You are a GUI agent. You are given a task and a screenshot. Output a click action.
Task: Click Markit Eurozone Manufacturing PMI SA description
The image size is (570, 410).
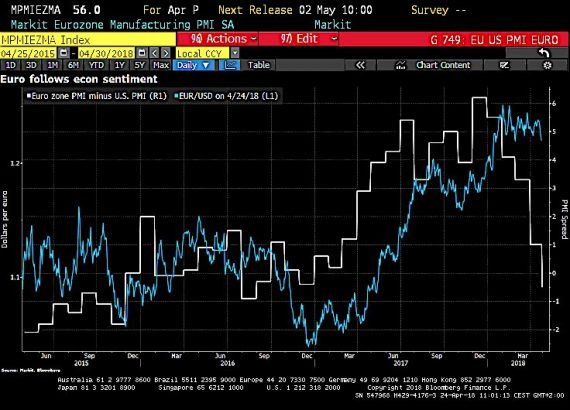click(x=123, y=25)
